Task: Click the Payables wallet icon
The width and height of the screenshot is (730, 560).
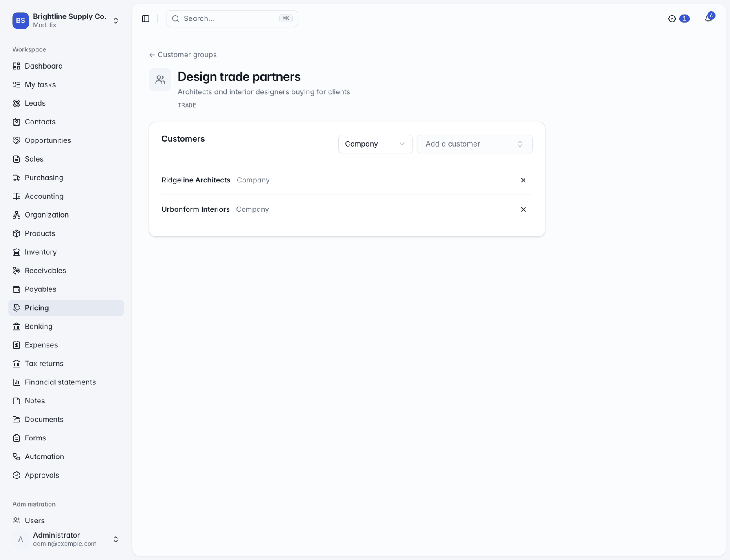Action: [16, 289]
